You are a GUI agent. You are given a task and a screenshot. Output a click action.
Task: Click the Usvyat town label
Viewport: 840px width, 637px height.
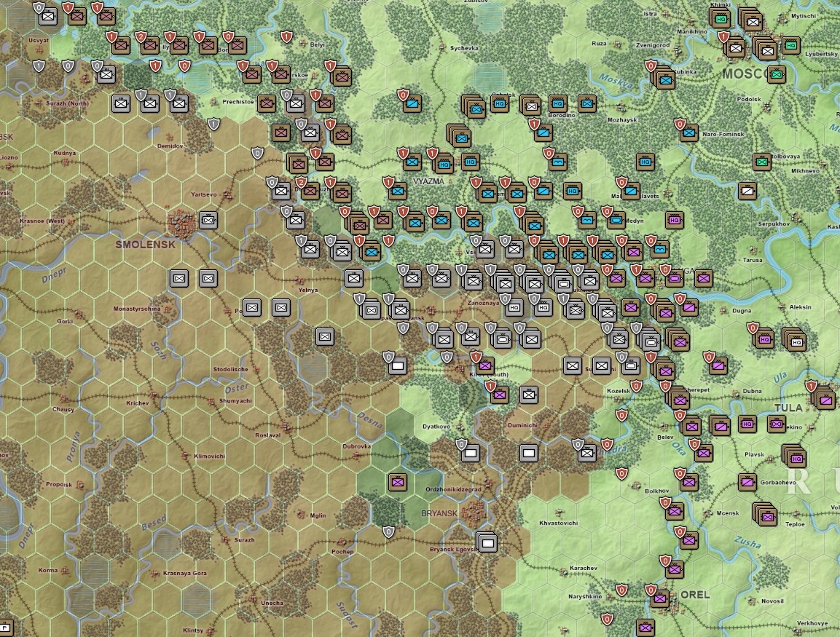click(39, 40)
